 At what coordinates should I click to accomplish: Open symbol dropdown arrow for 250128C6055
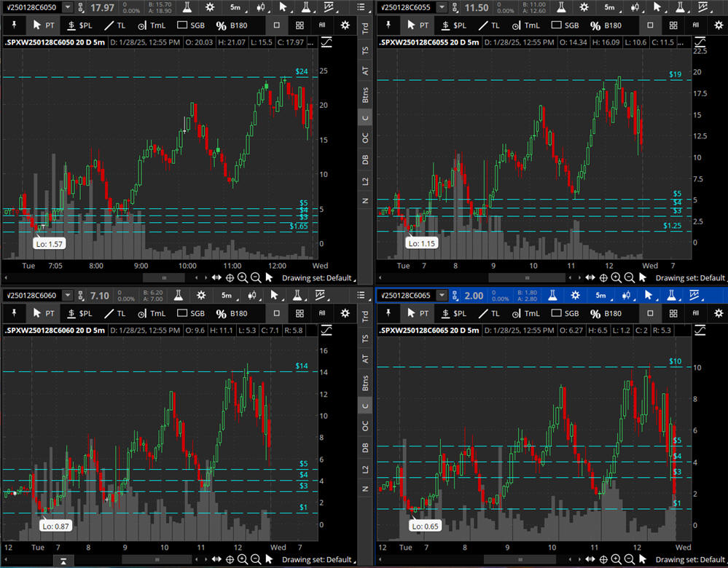442,7
